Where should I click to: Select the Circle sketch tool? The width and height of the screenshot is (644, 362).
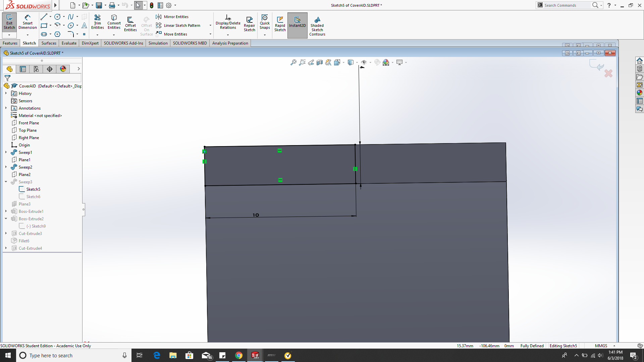coord(58,17)
